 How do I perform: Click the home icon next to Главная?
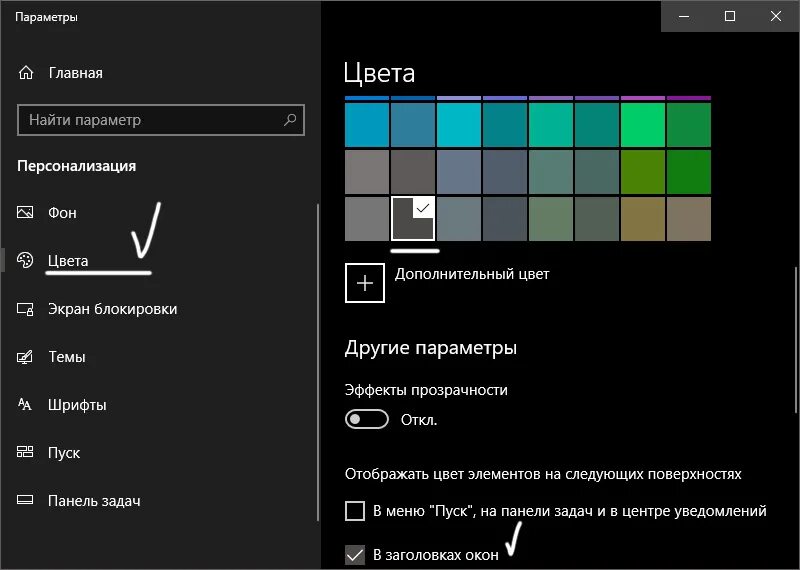pyautogui.click(x=26, y=73)
